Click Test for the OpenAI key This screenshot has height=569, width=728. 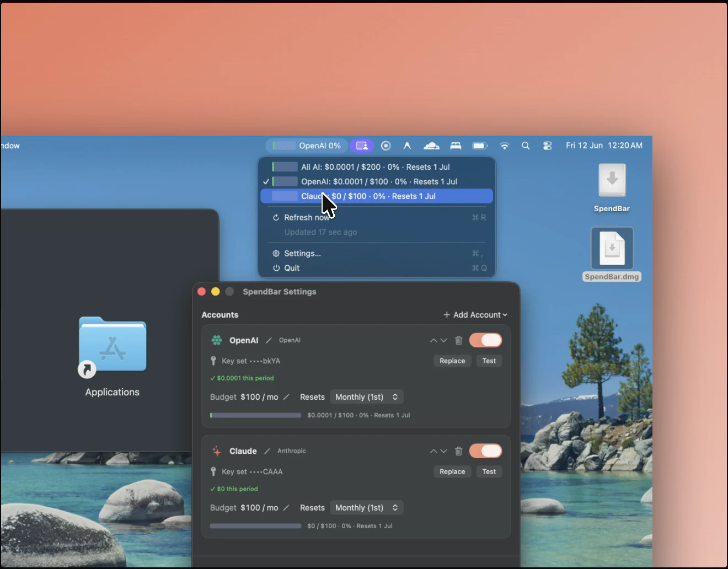point(489,361)
